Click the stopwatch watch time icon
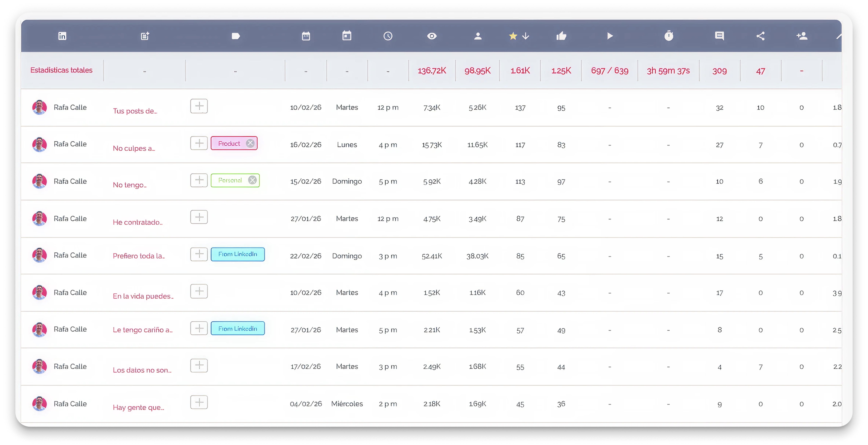The width and height of the screenshot is (868, 445). (669, 36)
